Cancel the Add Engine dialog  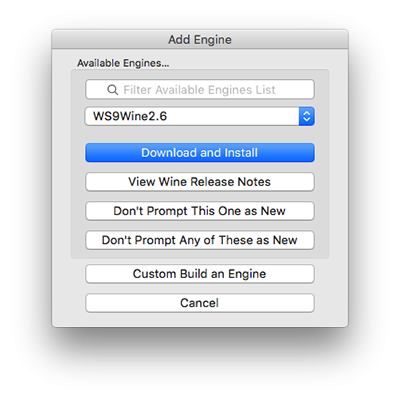coord(200,303)
